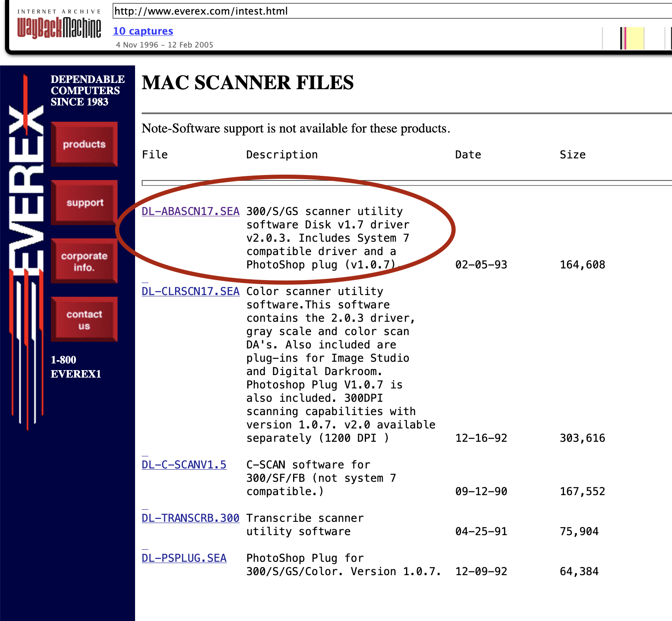Select the size value 164,608
The width and height of the screenshot is (672, 621).
click(582, 265)
